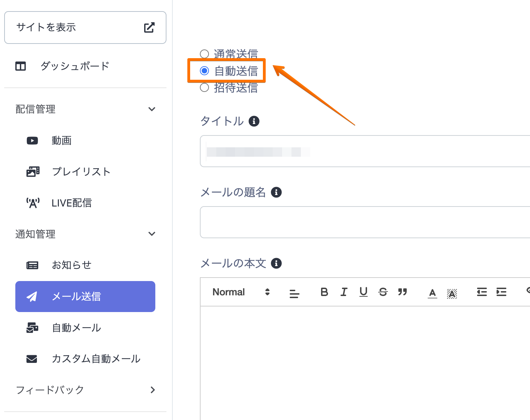The width and height of the screenshot is (530, 420).
Task: Select the 自動送信 radio option
Action: [x=204, y=71]
